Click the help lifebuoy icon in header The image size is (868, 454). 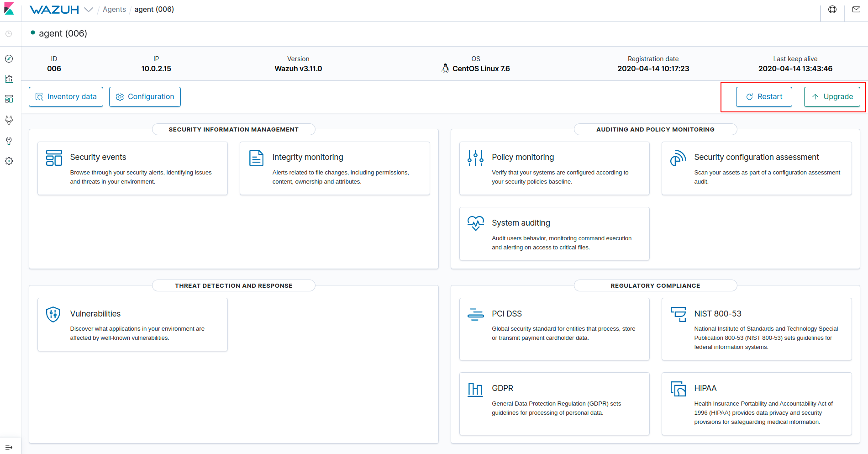coord(832,10)
